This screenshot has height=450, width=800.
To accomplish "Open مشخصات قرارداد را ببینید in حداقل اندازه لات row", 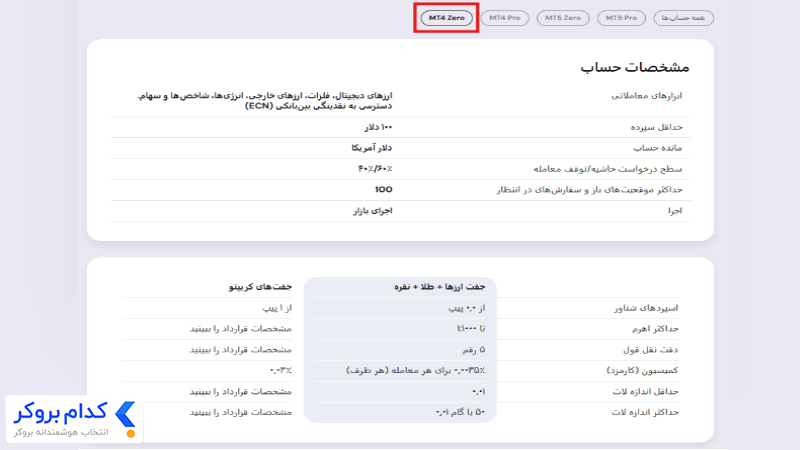I will pyautogui.click(x=241, y=392).
